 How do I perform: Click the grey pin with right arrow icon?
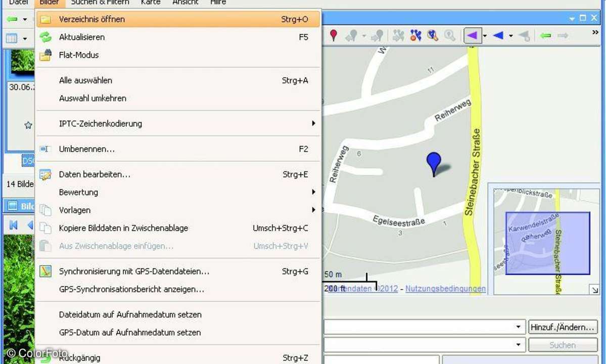click(x=377, y=35)
